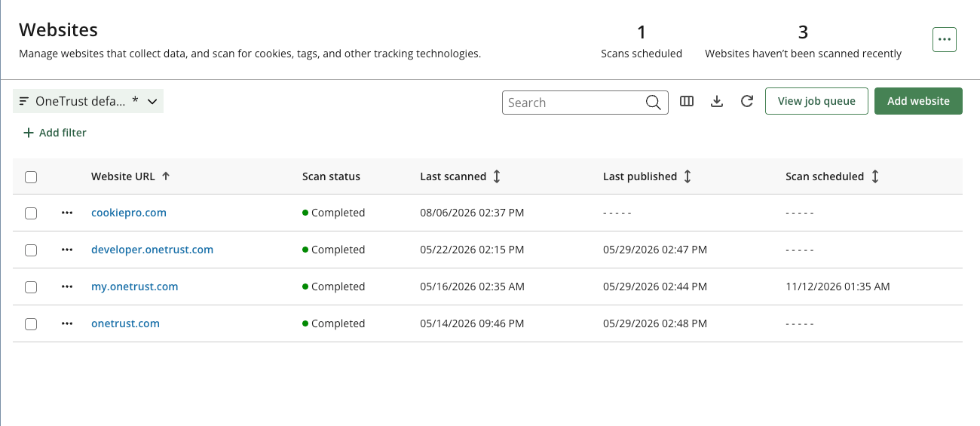Click the 05/29/2026 02:48 PM published date
The height and width of the screenshot is (426, 980).
655,323
